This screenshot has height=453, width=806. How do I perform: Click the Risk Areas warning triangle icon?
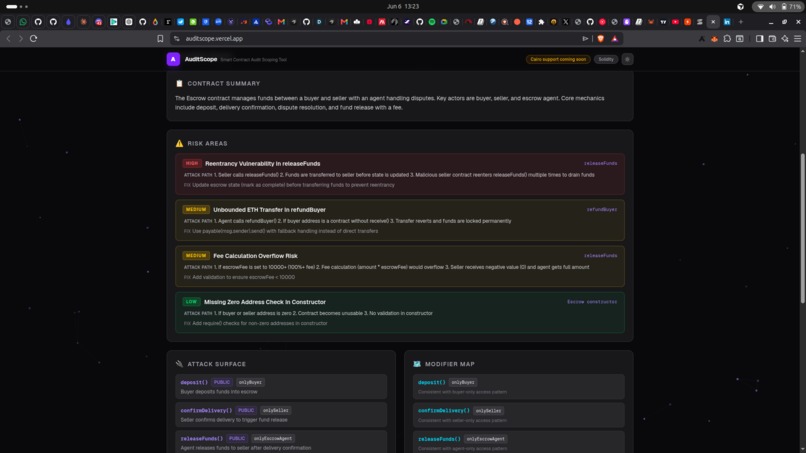click(x=179, y=143)
